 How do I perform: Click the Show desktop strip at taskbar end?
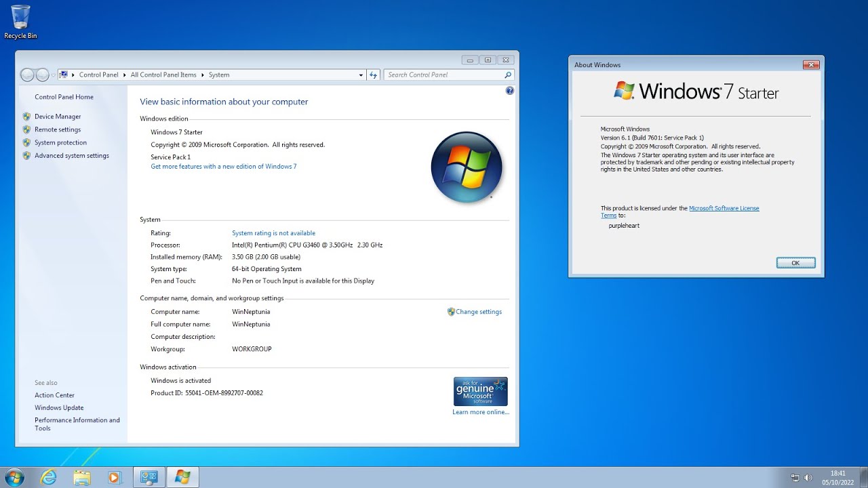[863, 477]
